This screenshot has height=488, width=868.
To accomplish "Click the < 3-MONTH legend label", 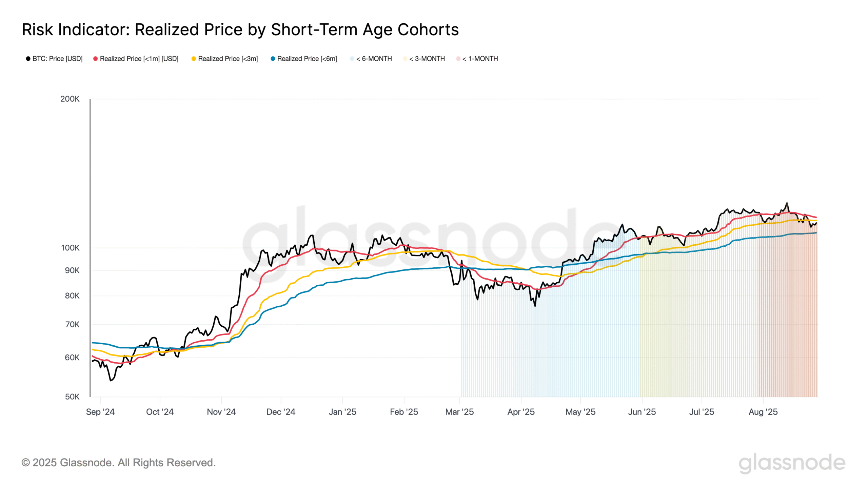I will pos(427,59).
